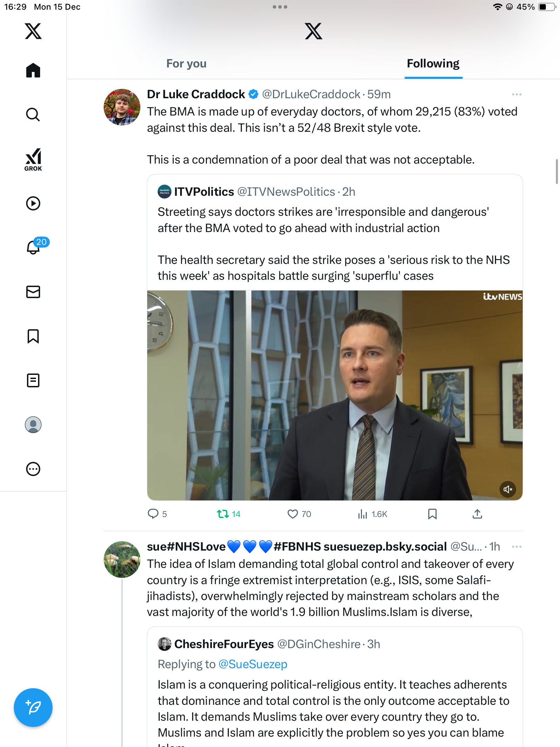This screenshot has height=747, width=560.
Task: Open Bookmarks in the sidebar
Action: coord(33,336)
